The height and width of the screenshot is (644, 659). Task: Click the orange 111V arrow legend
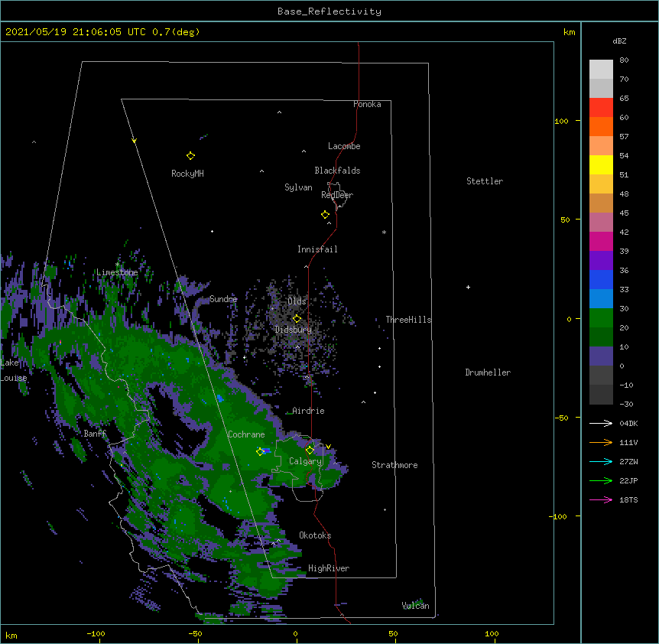coord(601,442)
